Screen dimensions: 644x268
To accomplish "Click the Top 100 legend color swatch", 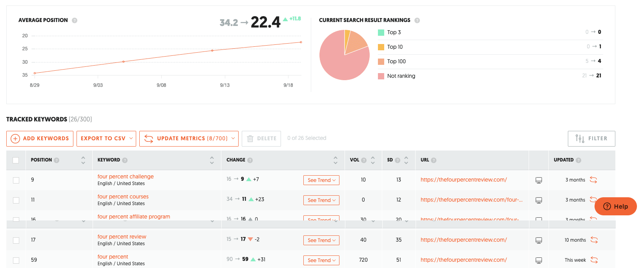I will (x=381, y=62).
